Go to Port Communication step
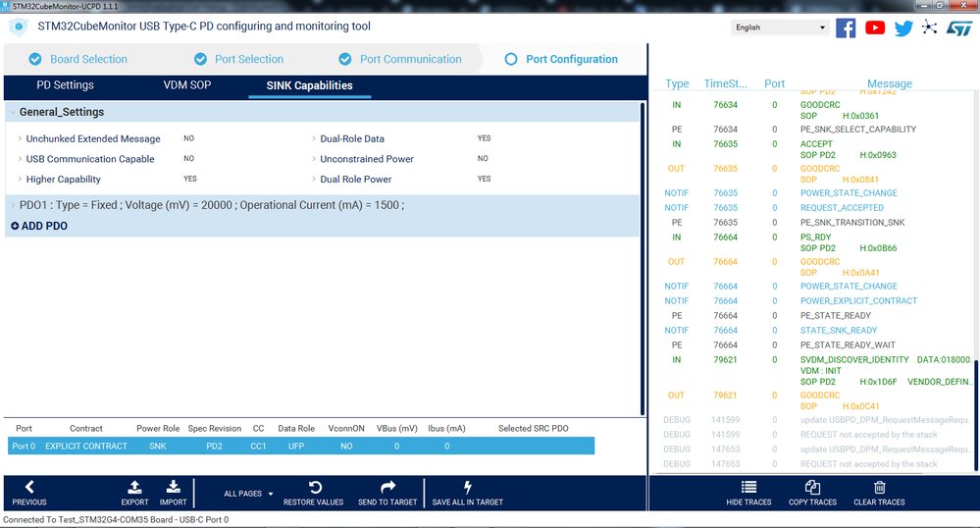Screen dimensions: 980x528 click(411, 59)
